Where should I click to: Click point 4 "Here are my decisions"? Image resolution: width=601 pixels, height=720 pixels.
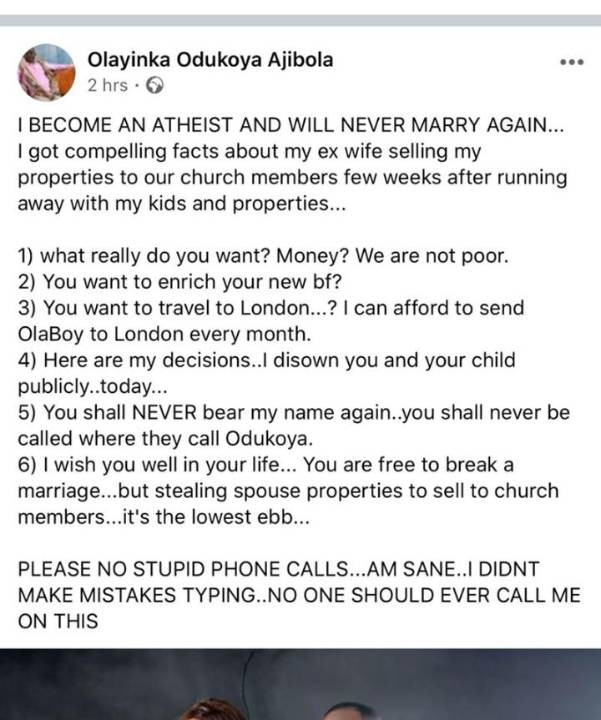(x=267, y=360)
